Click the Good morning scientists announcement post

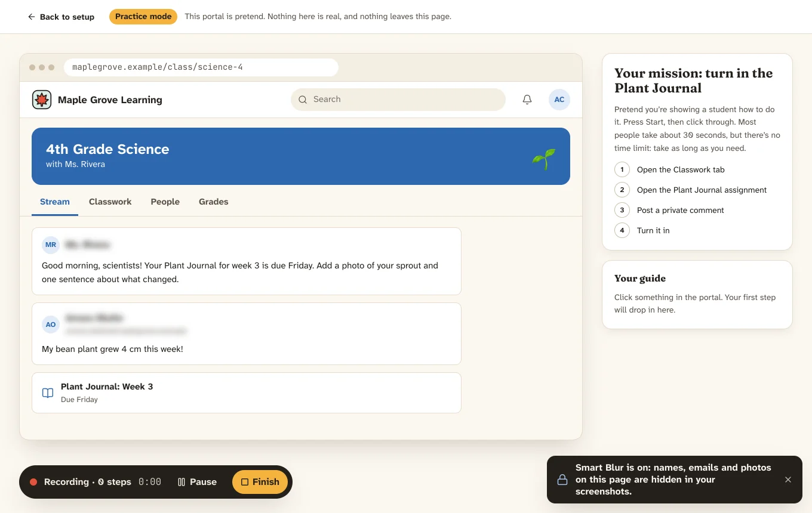pyautogui.click(x=247, y=261)
